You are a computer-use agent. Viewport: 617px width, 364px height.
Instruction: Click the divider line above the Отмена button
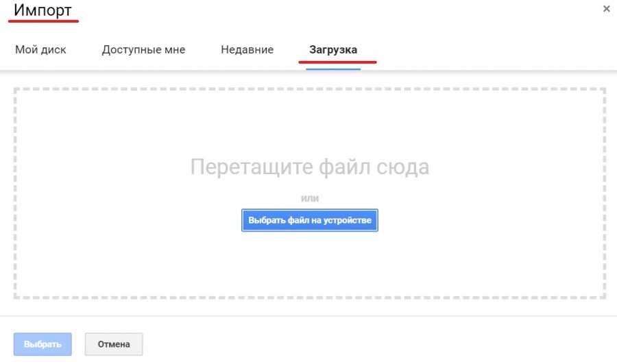[x=308, y=316]
